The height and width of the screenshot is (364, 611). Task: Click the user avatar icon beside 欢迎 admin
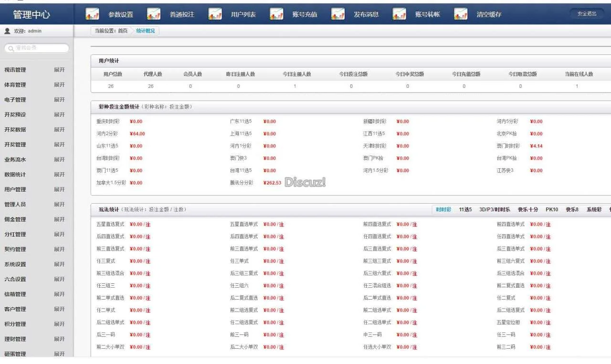7,31
